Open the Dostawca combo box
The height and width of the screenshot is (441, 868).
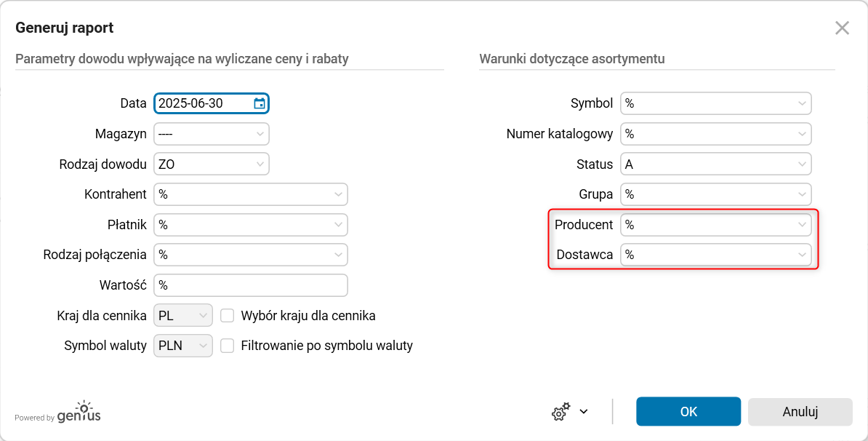pyautogui.click(x=716, y=255)
